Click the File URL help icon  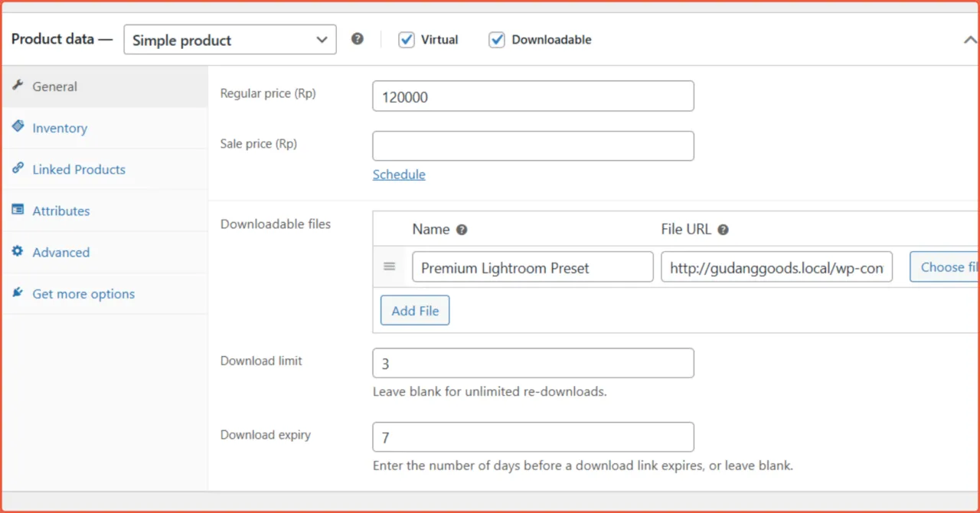pyautogui.click(x=723, y=228)
